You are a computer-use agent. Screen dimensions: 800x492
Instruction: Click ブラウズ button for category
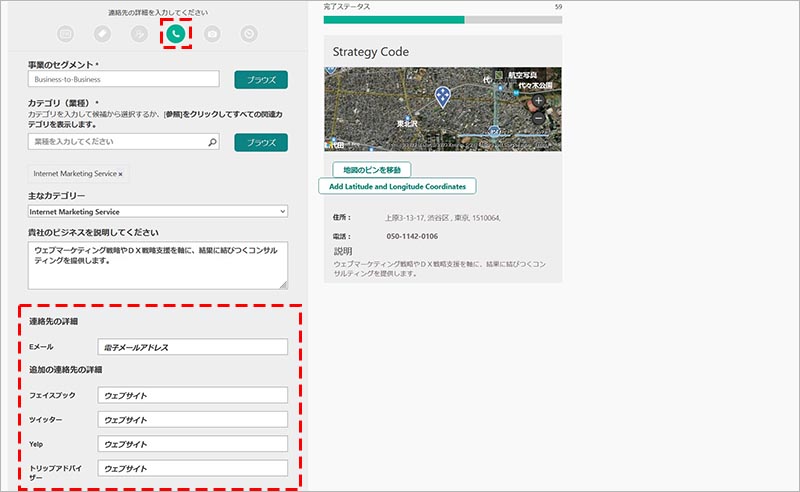point(260,143)
